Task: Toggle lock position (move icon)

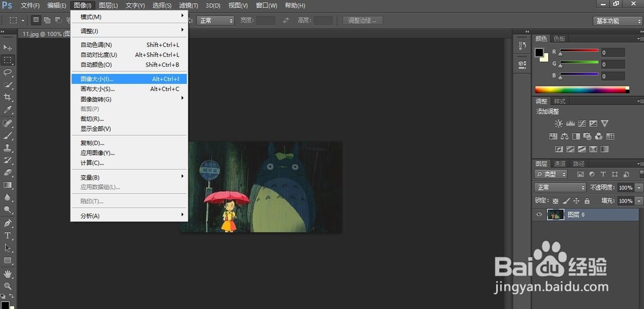Action: (576, 201)
